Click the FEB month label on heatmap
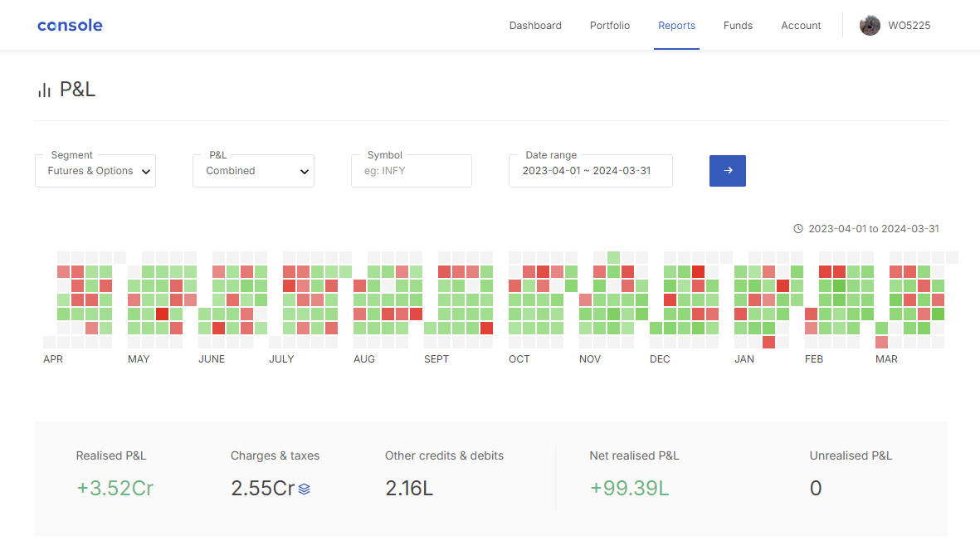Image resolution: width=980 pixels, height=560 pixels. click(814, 359)
